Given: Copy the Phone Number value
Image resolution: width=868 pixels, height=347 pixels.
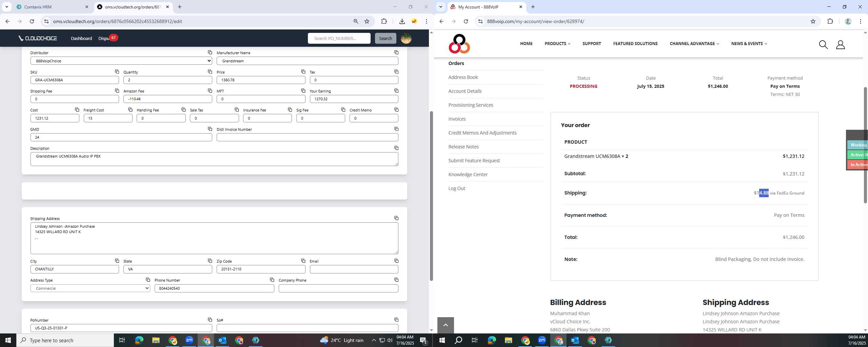Looking at the screenshot, I should (x=272, y=280).
